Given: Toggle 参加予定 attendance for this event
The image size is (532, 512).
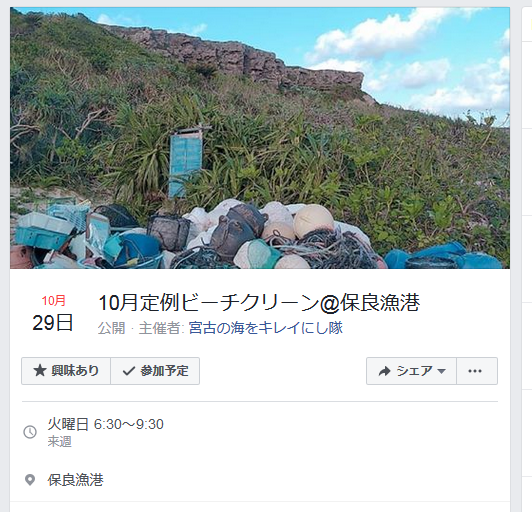Looking at the screenshot, I should (155, 371).
